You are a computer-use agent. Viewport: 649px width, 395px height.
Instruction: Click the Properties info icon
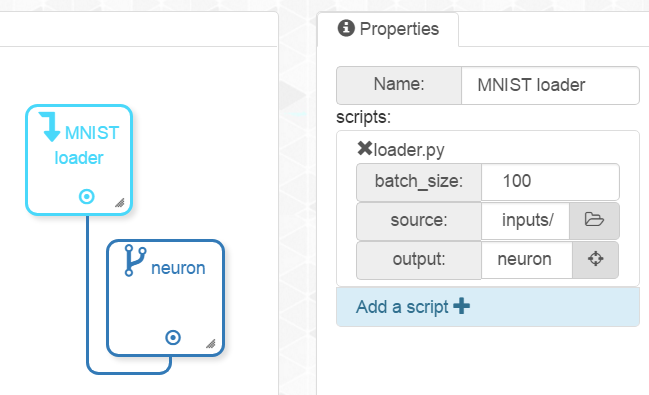pyautogui.click(x=346, y=28)
